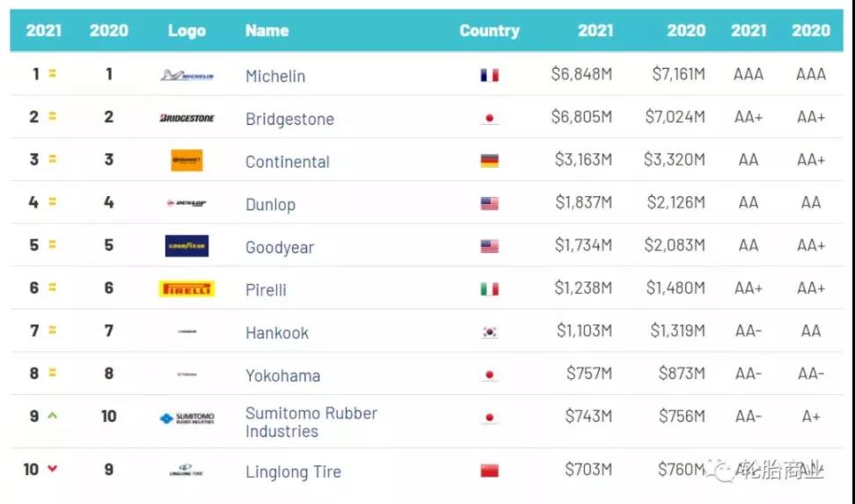Click the Goodyear logo
855x504 pixels.
(186, 246)
